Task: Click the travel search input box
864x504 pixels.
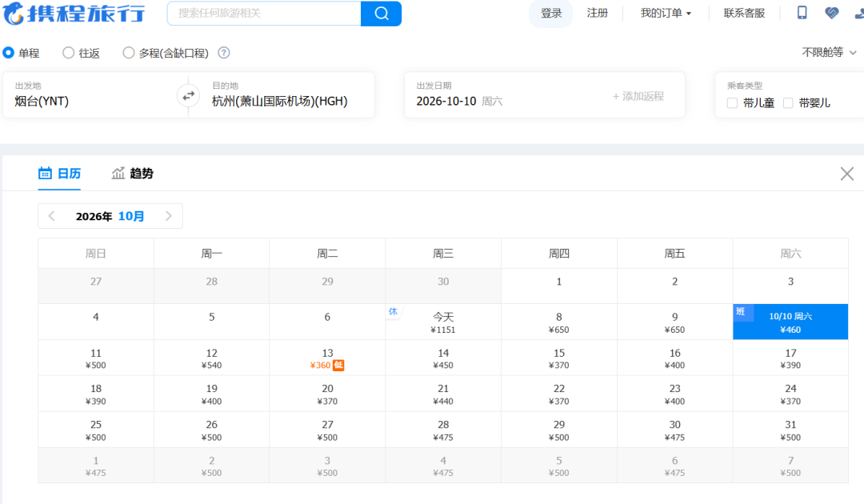Action: pos(264,14)
